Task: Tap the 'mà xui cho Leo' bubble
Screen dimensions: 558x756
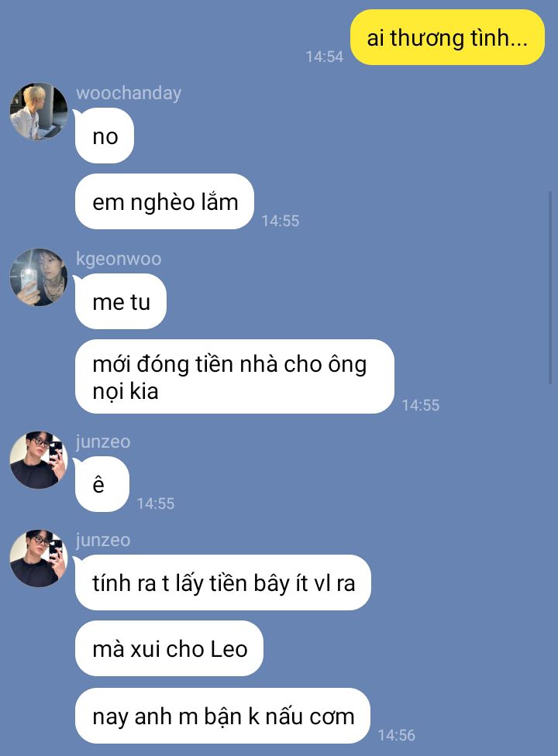Action: tap(169, 648)
